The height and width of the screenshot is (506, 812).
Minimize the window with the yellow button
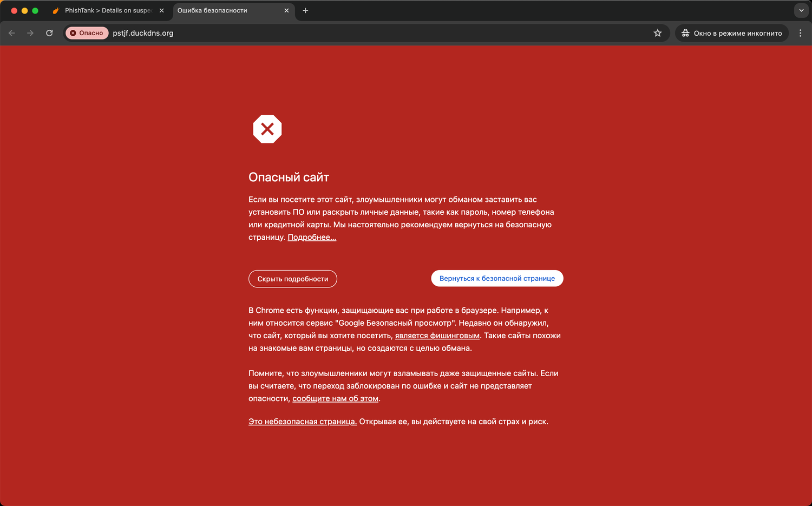point(24,10)
